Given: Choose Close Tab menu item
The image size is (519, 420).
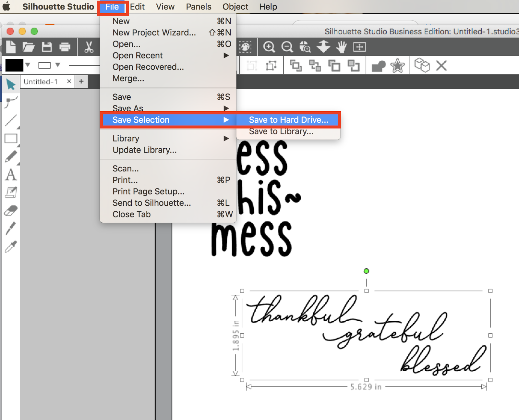Looking at the screenshot, I should (x=168, y=214).
